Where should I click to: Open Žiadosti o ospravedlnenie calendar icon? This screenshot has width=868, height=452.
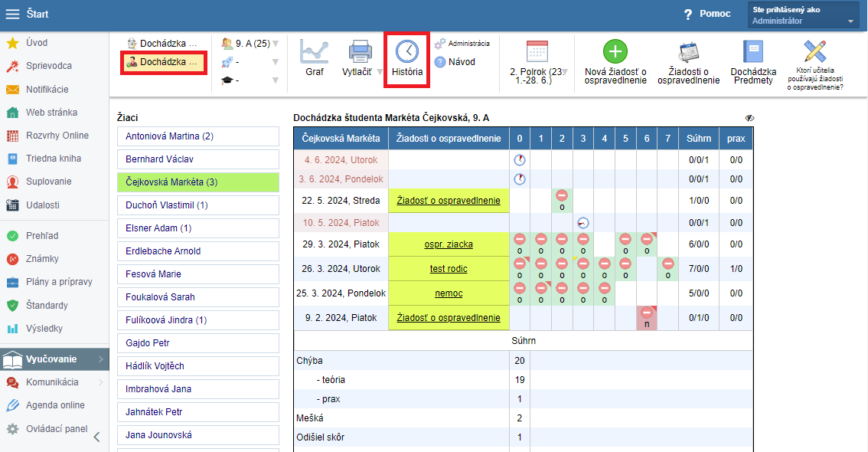[x=689, y=51]
